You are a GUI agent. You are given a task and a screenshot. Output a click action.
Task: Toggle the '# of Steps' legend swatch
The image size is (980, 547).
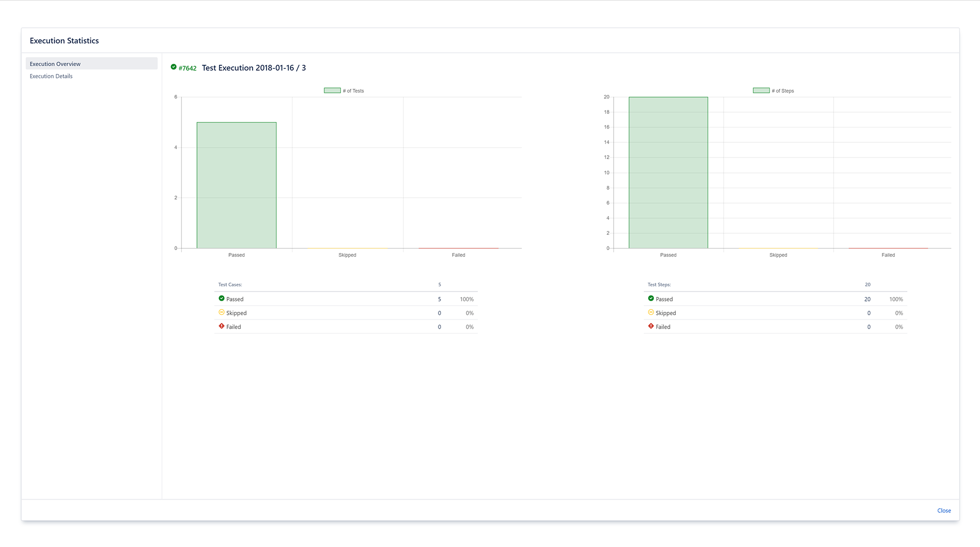(761, 90)
